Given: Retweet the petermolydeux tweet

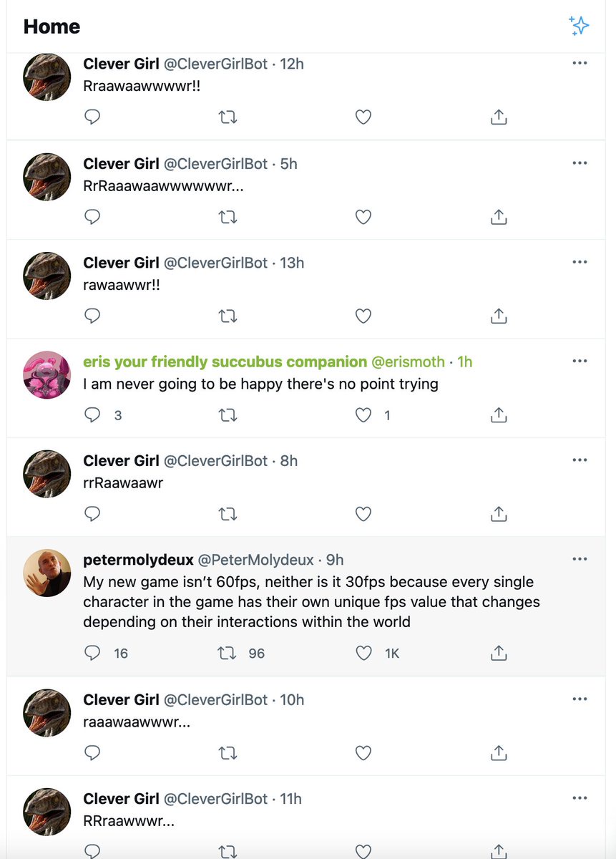Looking at the screenshot, I should click(x=228, y=653).
